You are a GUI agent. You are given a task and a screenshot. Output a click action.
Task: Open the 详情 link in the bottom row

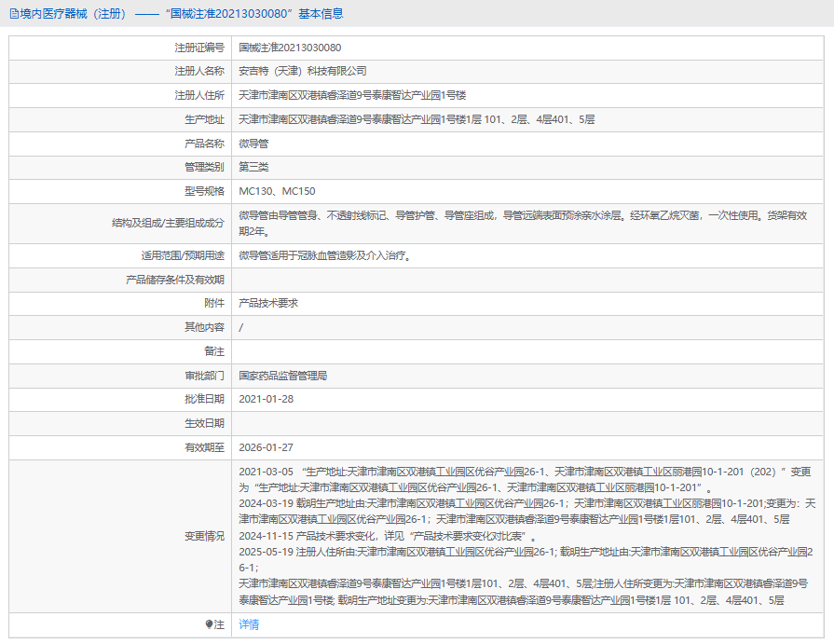[249, 624]
